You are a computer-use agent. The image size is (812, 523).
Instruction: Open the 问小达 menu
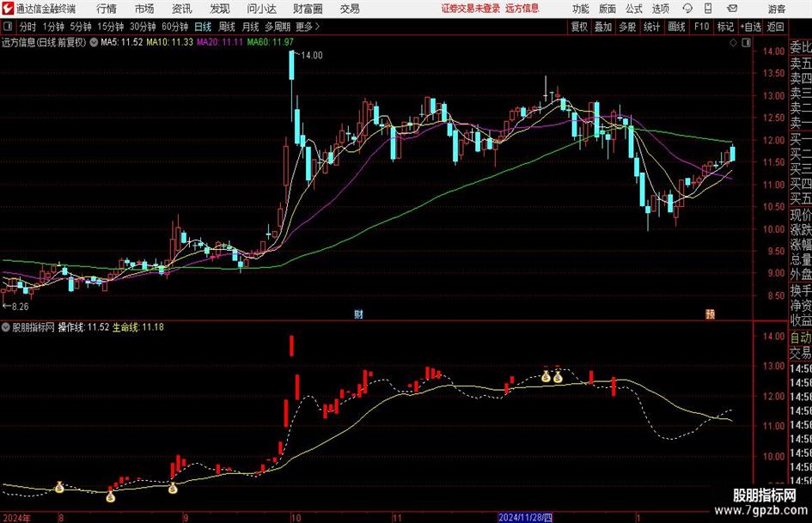point(261,9)
